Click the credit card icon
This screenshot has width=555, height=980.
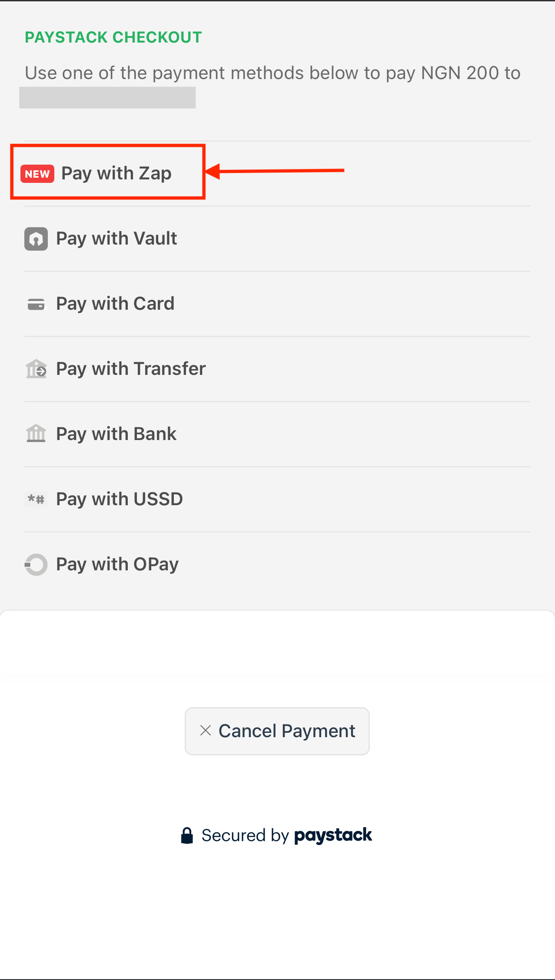click(x=36, y=304)
